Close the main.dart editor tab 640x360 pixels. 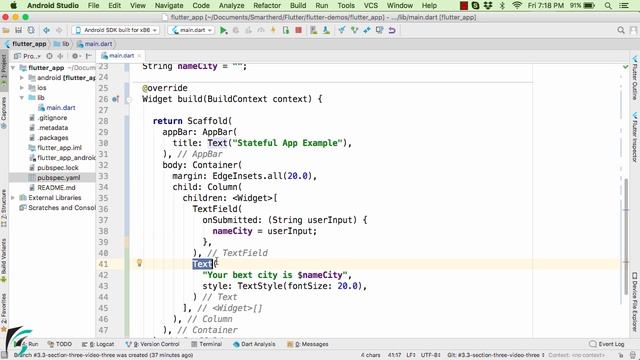[x=139, y=56]
